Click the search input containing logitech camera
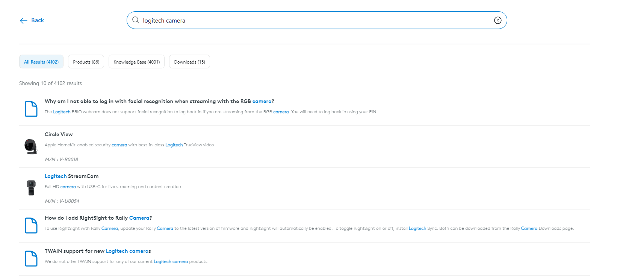644x278 pixels. point(316,20)
